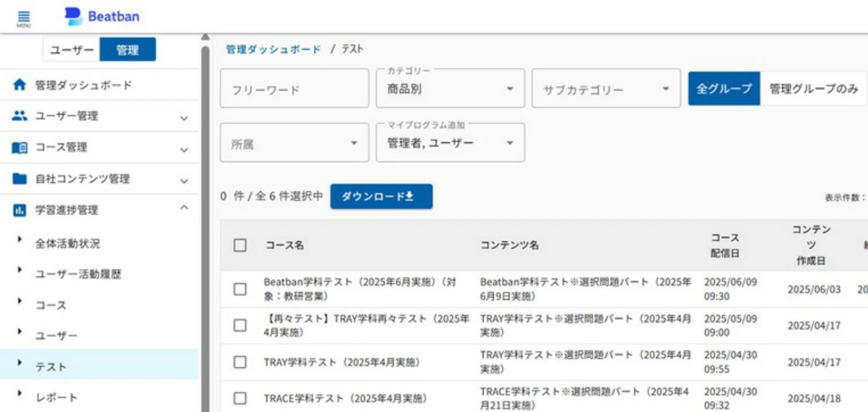Open the hamburger MENU icon
Screen dimensions: 868x412
click(24, 18)
